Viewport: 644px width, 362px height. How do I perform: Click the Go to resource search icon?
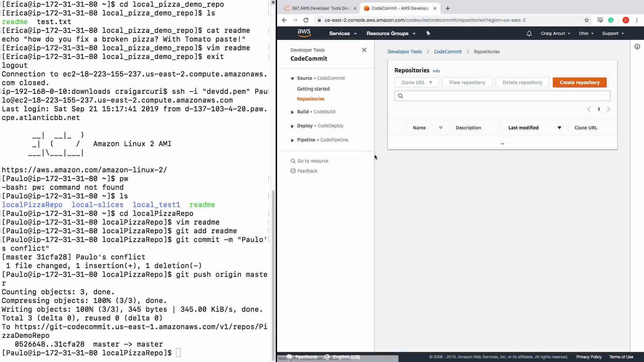(x=293, y=161)
